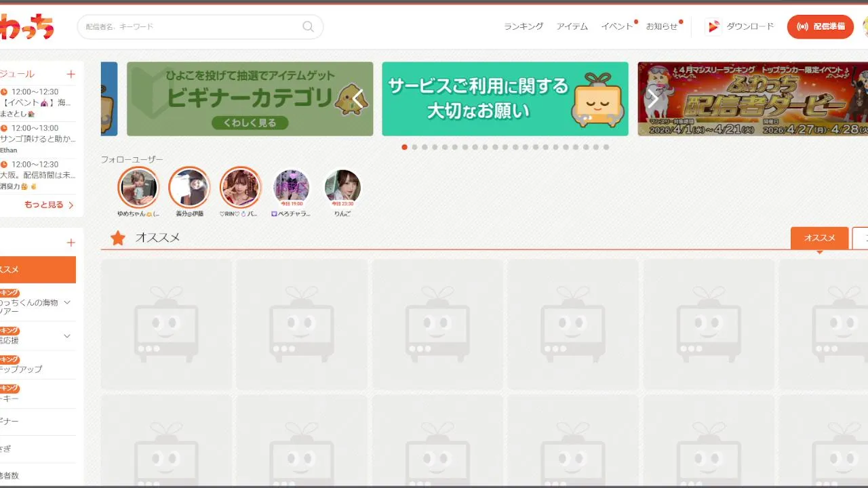Click the ダウンロード link text
This screenshot has height=488, width=868.
click(x=750, y=26)
